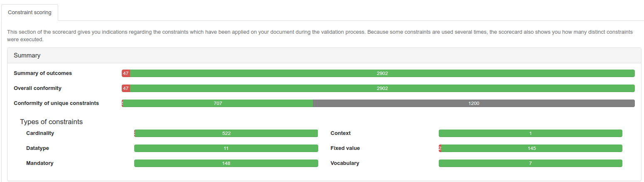Viewport: 644px width, 182px height.
Task: Select the Cardinality bar showing 522
Action: coord(226,133)
